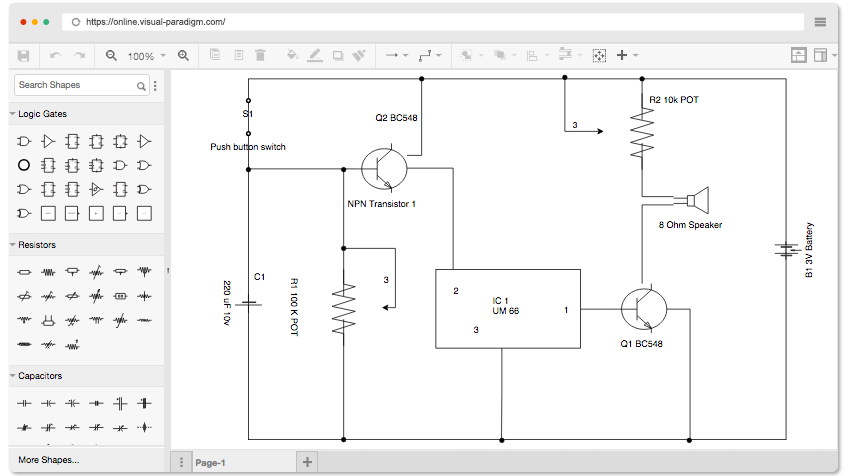Open the 100% zoom level dropdown

click(x=147, y=56)
